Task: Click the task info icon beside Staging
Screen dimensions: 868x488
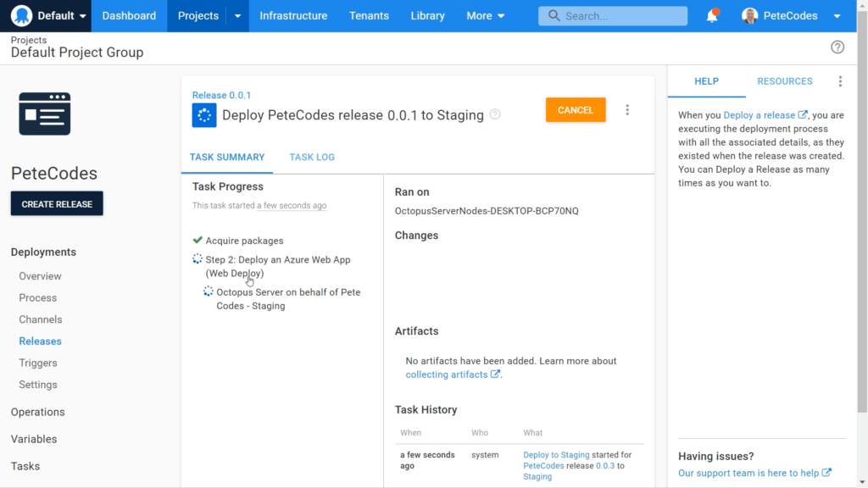Action: point(495,114)
